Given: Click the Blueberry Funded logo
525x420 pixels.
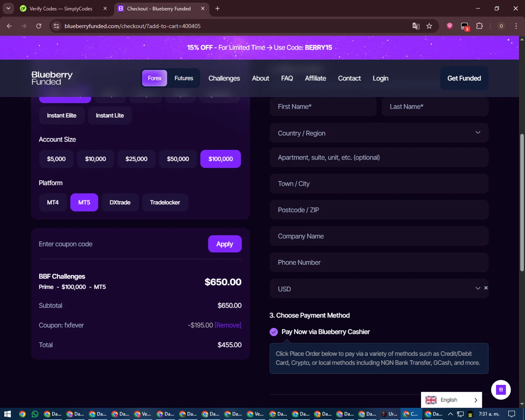Looking at the screenshot, I should pos(52,78).
